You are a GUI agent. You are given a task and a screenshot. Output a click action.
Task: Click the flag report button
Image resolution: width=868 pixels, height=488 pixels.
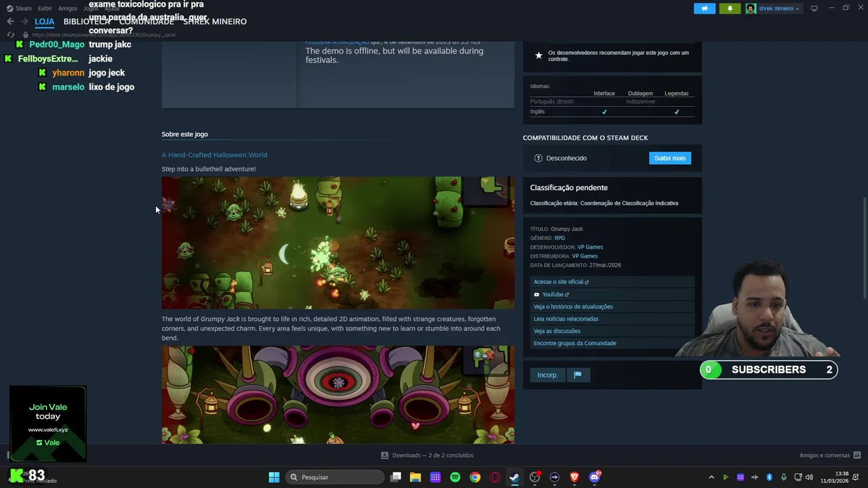pos(578,375)
